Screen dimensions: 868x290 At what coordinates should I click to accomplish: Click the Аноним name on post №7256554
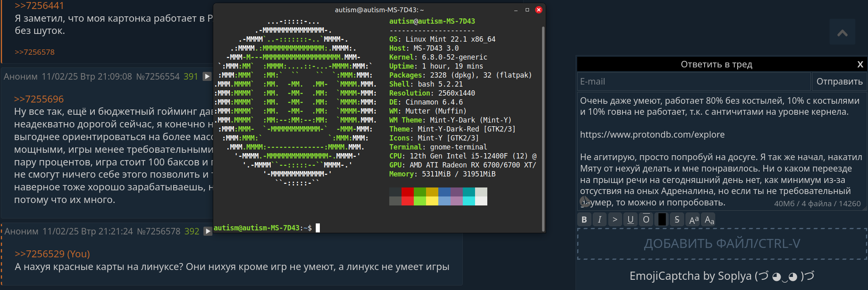click(x=20, y=76)
